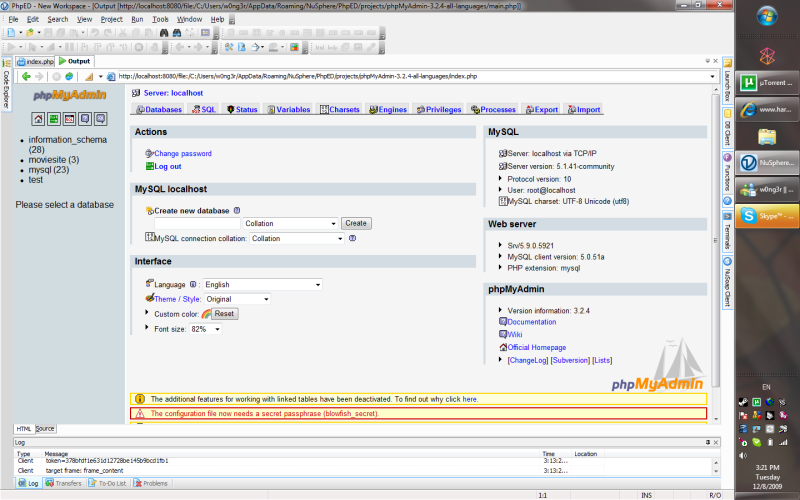Click the first binoculars Find icon

[x=164, y=32]
